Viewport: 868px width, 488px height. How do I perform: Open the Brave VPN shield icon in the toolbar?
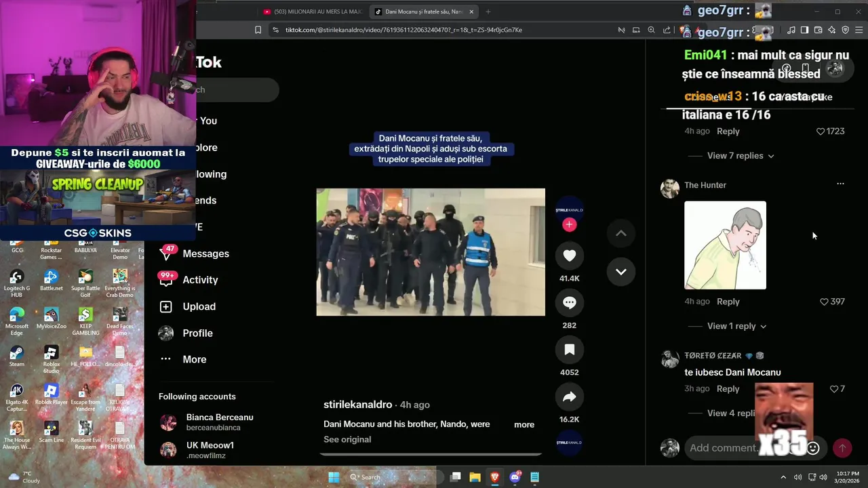[845, 30]
